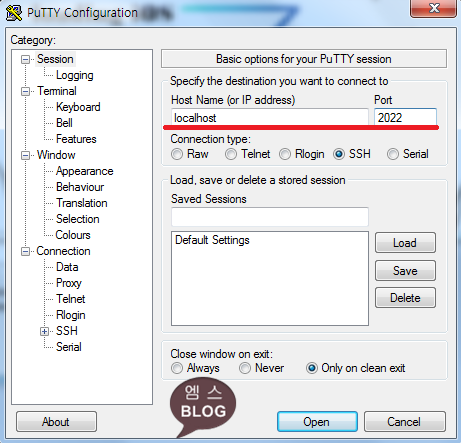Viewport: 461px width, 443px height.
Task: Click the Delete session button
Action: point(405,298)
